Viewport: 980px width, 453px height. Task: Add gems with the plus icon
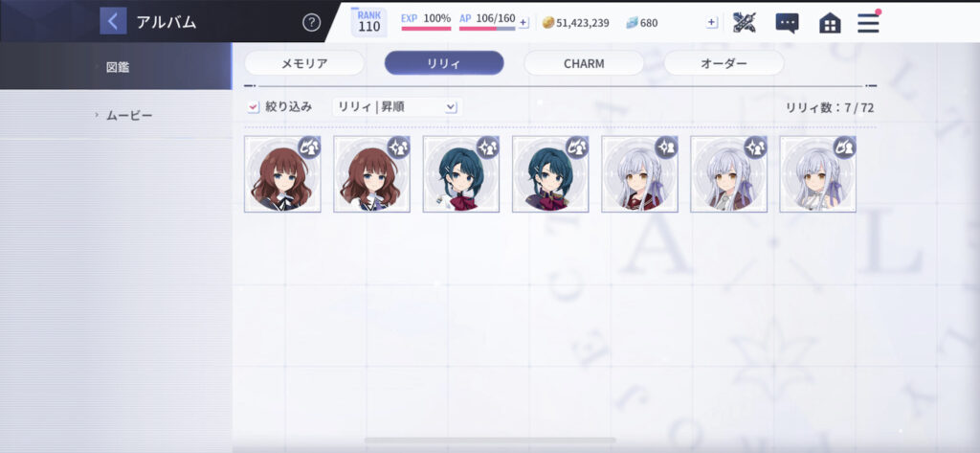tap(711, 23)
